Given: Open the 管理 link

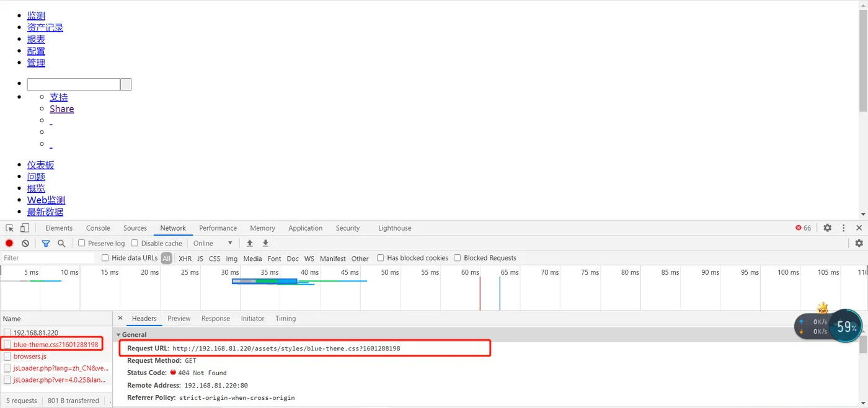Looking at the screenshot, I should click(x=36, y=63).
